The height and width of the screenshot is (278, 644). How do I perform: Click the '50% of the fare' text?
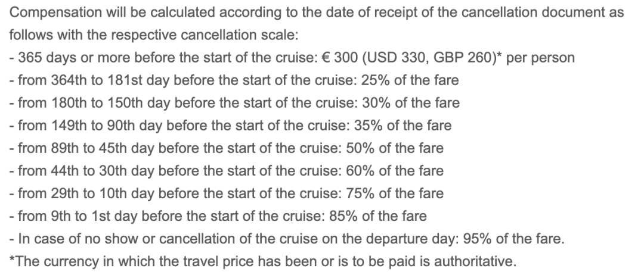point(395,148)
